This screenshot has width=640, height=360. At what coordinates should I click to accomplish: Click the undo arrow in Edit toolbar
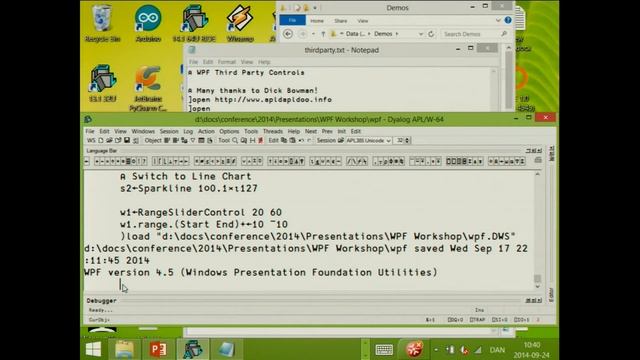(301, 140)
